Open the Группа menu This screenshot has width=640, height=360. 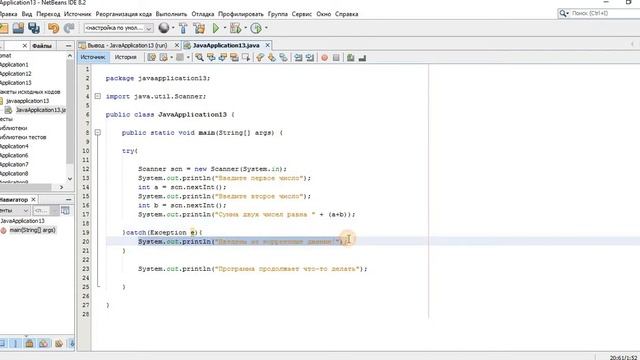278,14
